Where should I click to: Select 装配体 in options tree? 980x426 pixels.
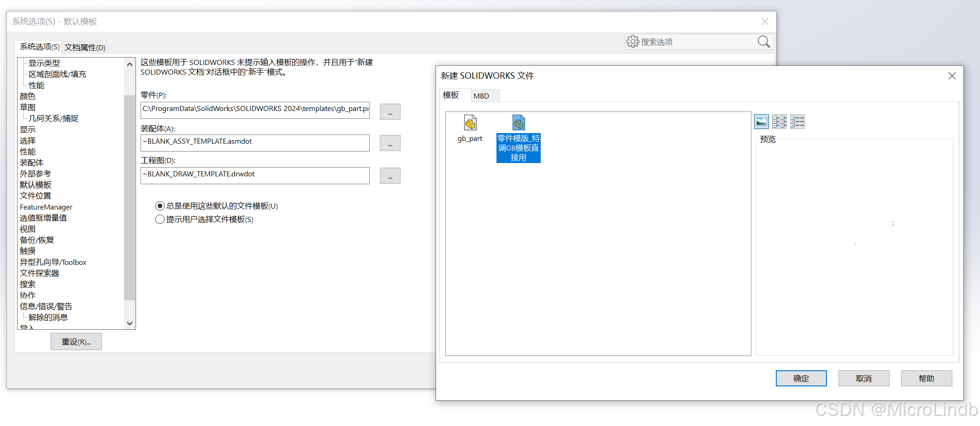point(31,163)
